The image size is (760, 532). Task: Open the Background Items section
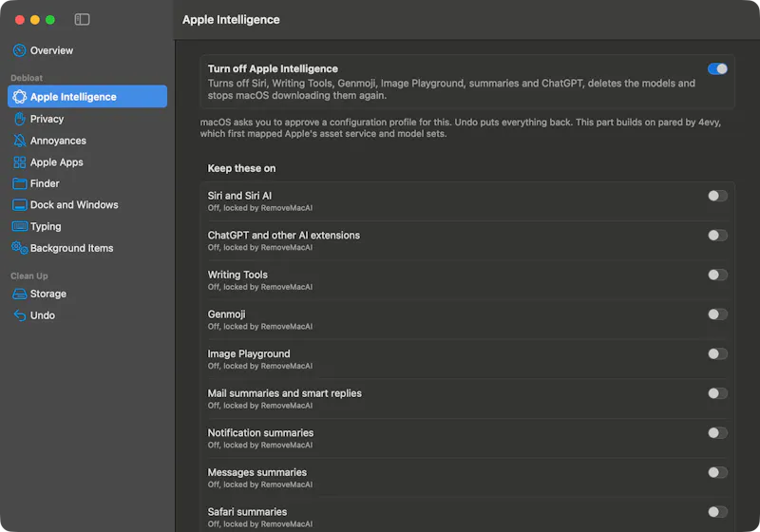click(x=72, y=248)
